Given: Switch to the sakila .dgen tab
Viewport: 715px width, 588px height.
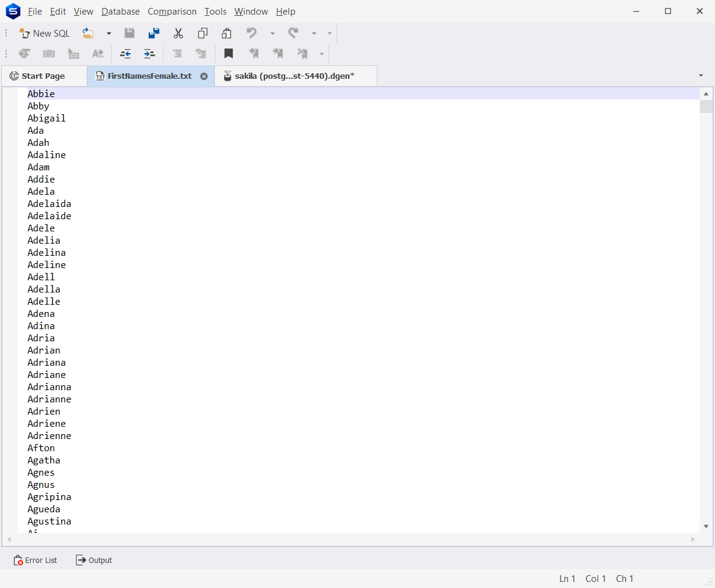Looking at the screenshot, I should coord(294,76).
